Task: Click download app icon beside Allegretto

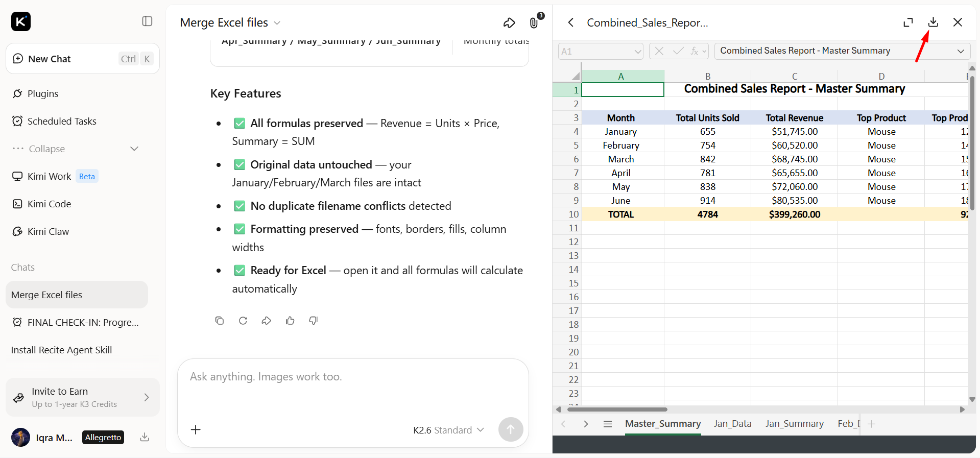Action: click(145, 437)
